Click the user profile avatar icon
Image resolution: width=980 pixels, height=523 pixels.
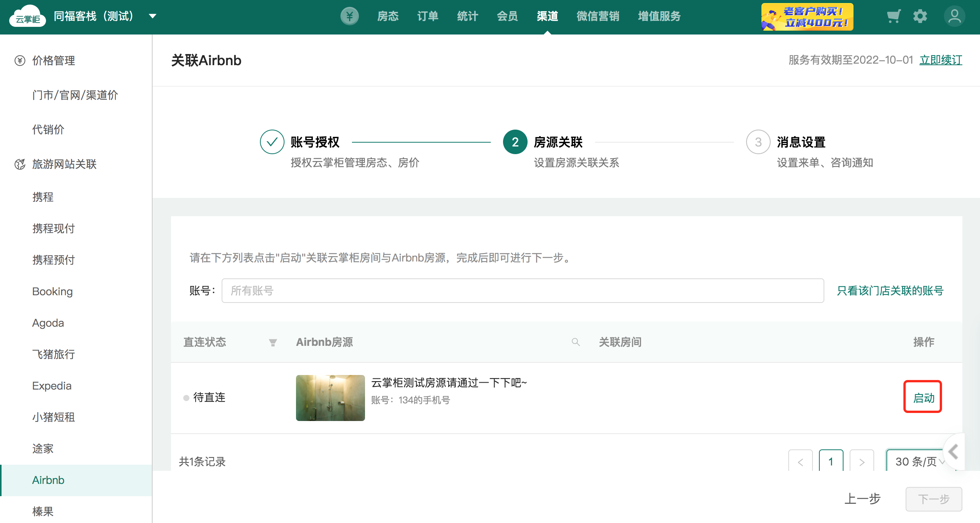click(x=954, y=16)
